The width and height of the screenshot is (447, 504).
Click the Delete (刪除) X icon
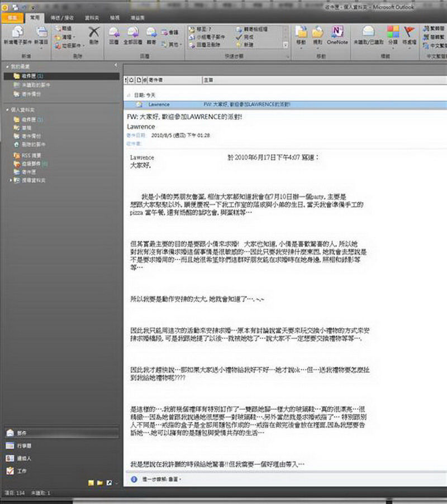pyautogui.click(x=94, y=32)
